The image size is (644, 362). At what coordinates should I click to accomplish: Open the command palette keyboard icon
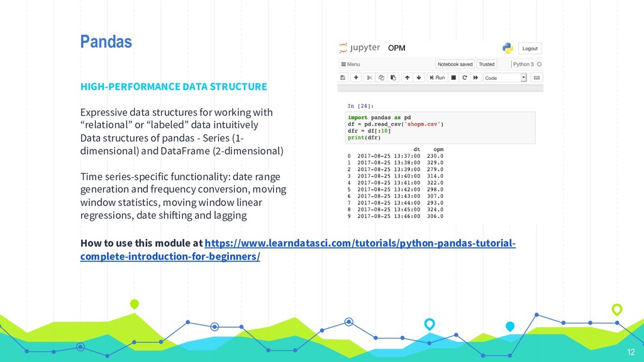pyautogui.click(x=537, y=77)
